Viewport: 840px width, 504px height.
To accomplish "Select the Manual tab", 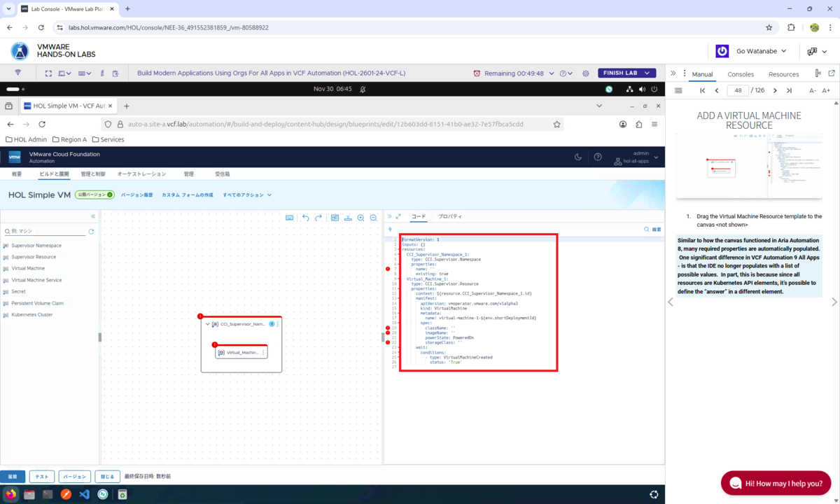I will pos(702,73).
